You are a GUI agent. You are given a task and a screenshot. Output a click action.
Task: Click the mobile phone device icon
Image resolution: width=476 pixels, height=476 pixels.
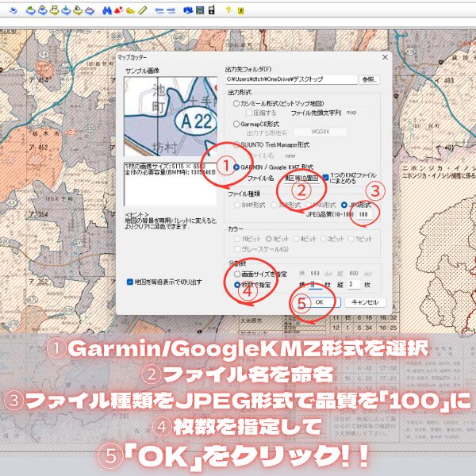[x=211, y=11]
